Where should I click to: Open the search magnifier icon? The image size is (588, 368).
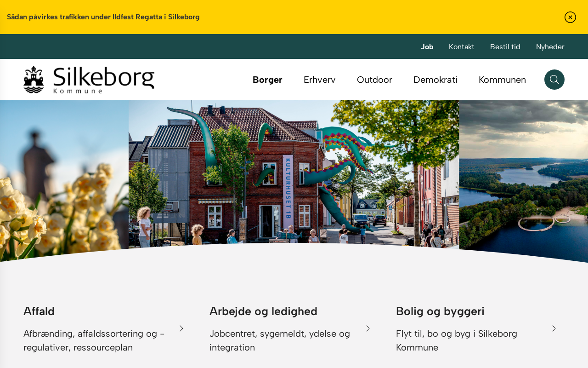click(554, 80)
